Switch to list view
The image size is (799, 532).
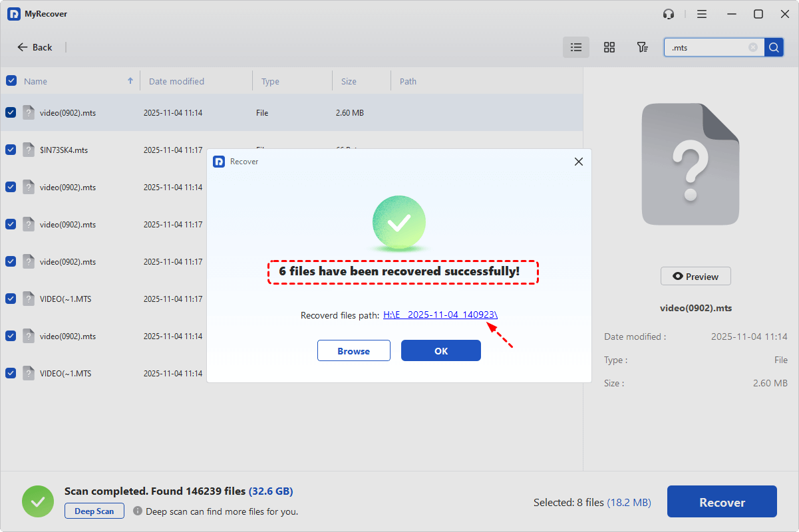(x=576, y=47)
